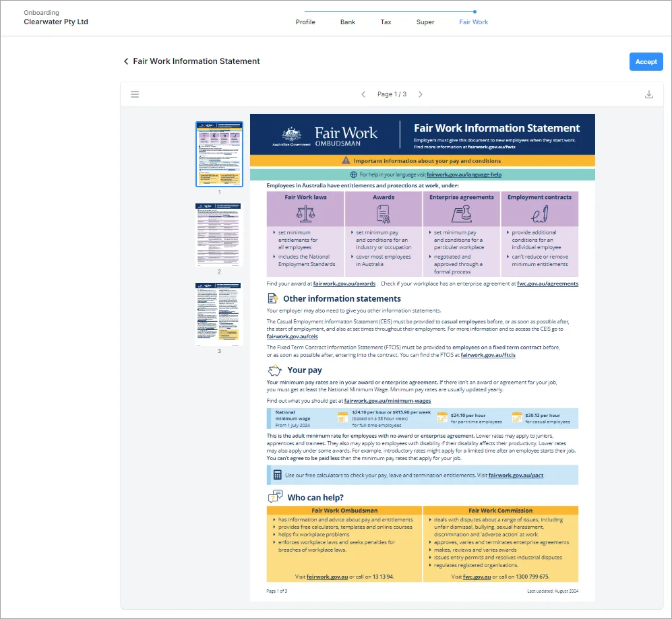This screenshot has height=619, width=672.
Task: Click the signature icon under Employment contracts
Action: pyautogui.click(x=540, y=214)
